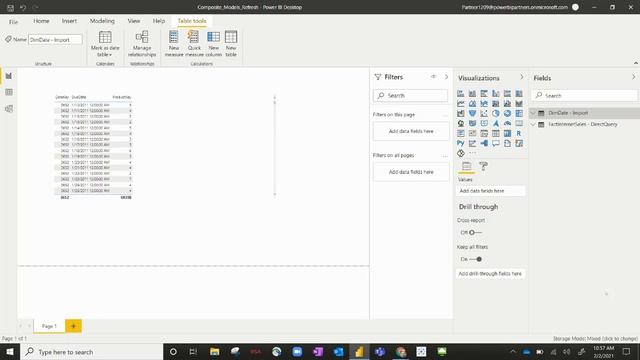Select the Clustered bar chart visual

[484, 93]
